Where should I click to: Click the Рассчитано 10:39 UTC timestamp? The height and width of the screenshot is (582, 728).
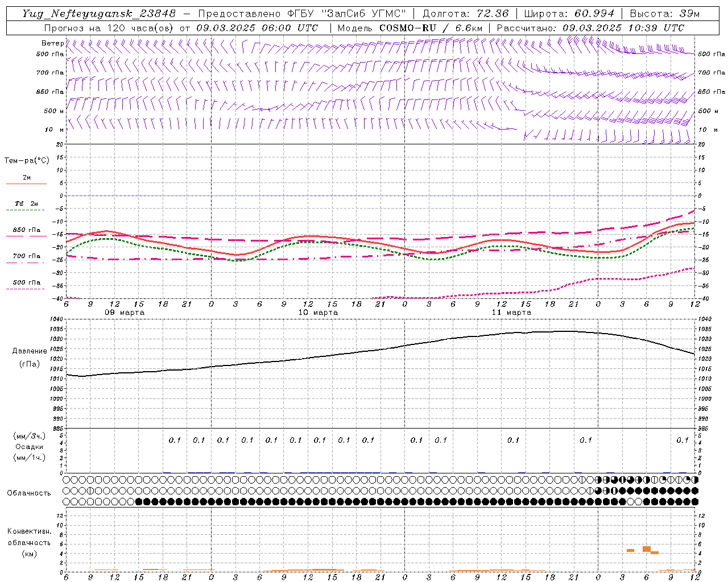pos(590,28)
